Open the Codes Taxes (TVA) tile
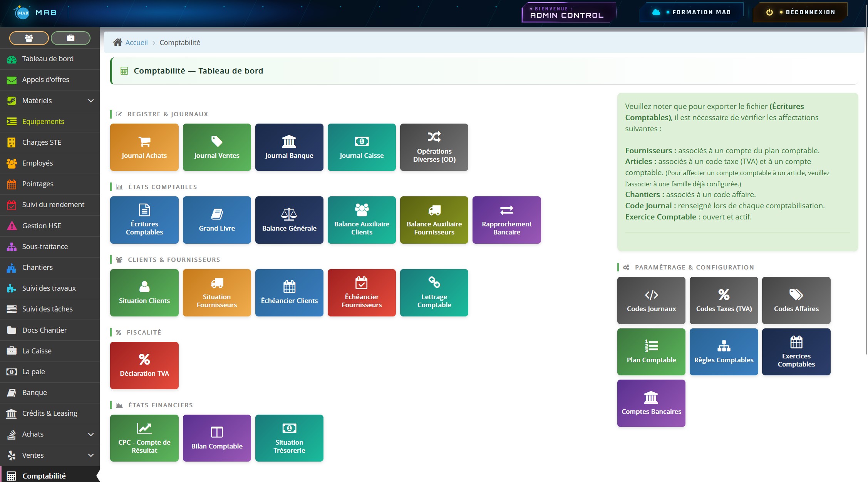This screenshot has width=868, height=482. tap(724, 300)
